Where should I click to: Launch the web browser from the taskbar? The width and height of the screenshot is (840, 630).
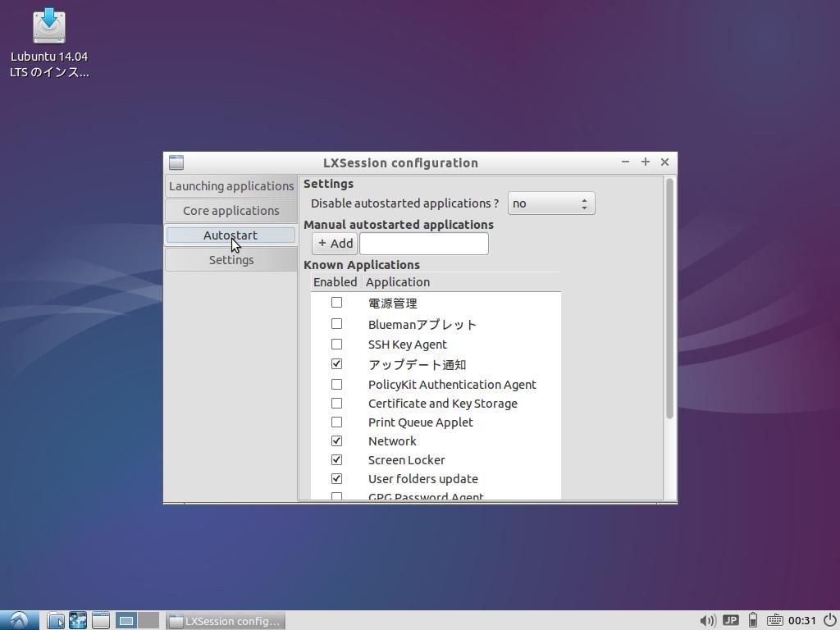(x=78, y=621)
